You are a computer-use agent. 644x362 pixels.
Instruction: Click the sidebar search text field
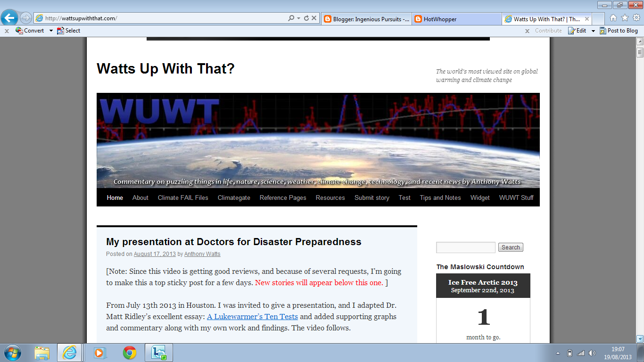465,247
